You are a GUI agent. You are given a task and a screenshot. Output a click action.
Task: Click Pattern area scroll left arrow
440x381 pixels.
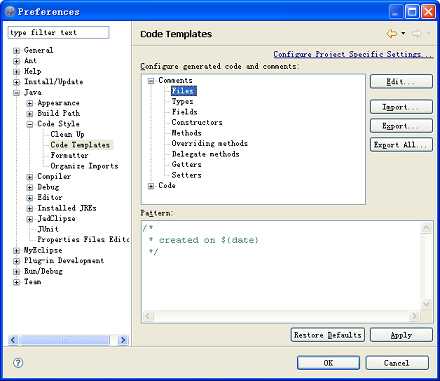(149, 316)
